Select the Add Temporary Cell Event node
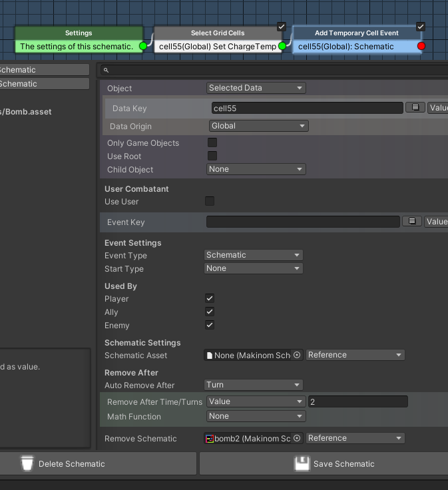Screen dimensions: 448x490 click(357, 40)
